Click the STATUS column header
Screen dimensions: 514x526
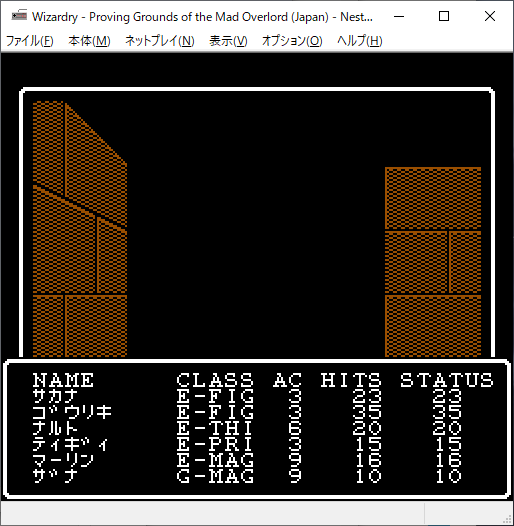(x=447, y=380)
